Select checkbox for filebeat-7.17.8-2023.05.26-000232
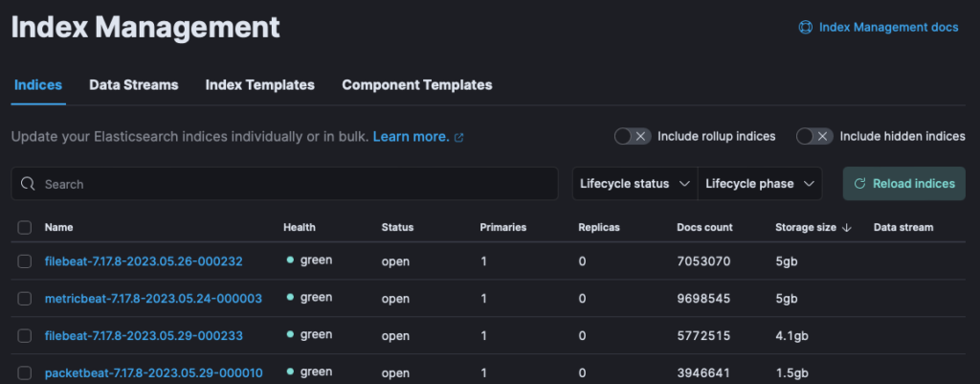 click(25, 260)
